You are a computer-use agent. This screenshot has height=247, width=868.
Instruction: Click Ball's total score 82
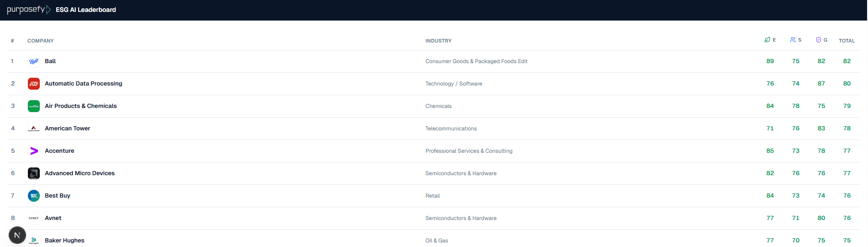[x=847, y=61]
